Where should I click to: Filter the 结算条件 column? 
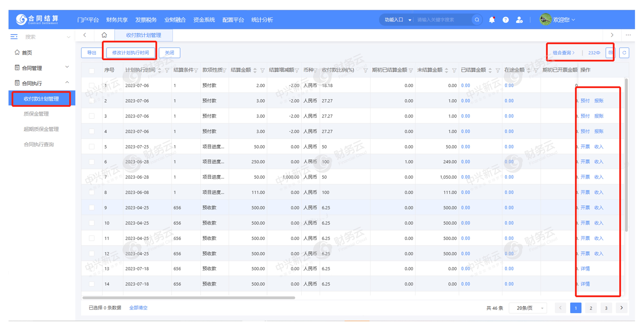(x=196, y=70)
